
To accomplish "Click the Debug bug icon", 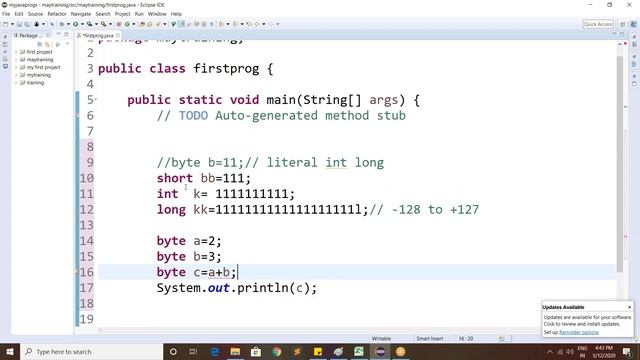I will [x=62, y=24].
